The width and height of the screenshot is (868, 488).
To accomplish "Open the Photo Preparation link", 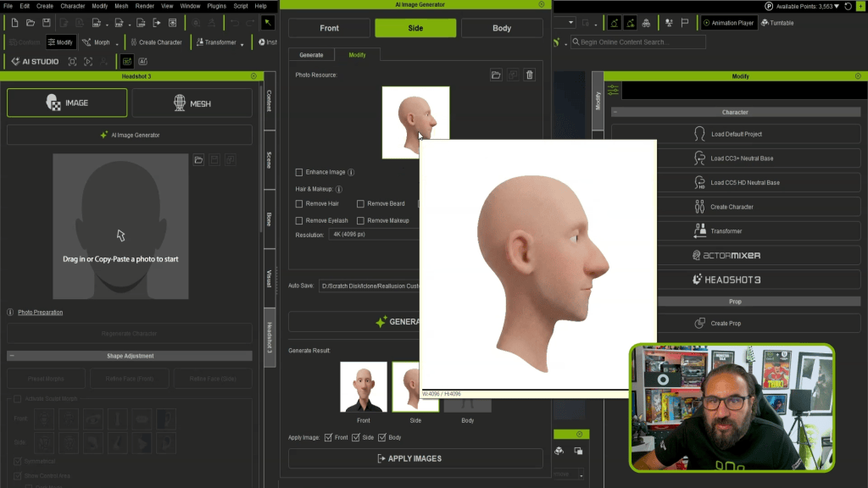I will (x=41, y=312).
